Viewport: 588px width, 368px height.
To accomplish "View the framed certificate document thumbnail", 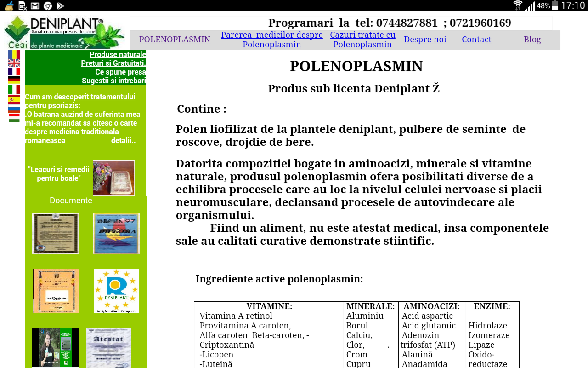I will point(56,234).
